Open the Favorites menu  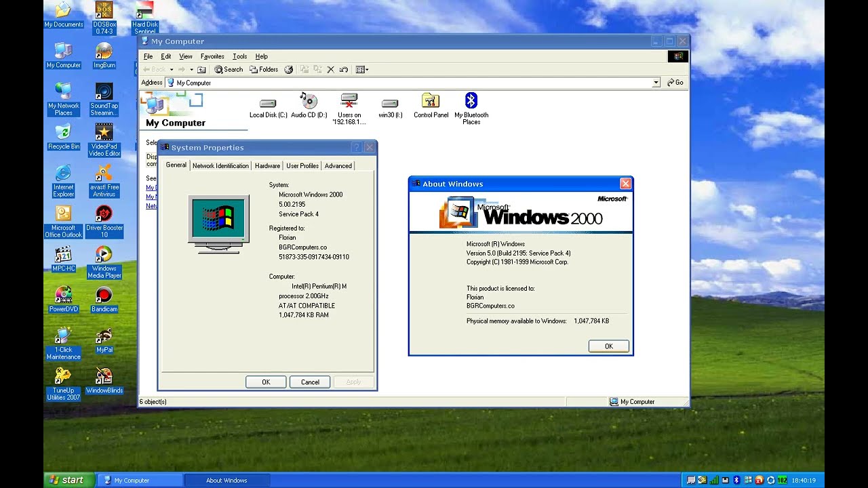pyautogui.click(x=212, y=56)
